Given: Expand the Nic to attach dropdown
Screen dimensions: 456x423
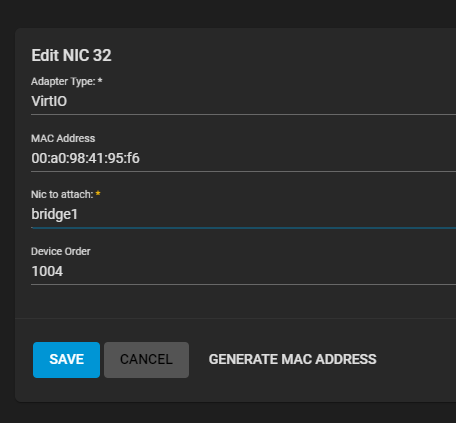Looking at the screenshot, I should [243, 214].
